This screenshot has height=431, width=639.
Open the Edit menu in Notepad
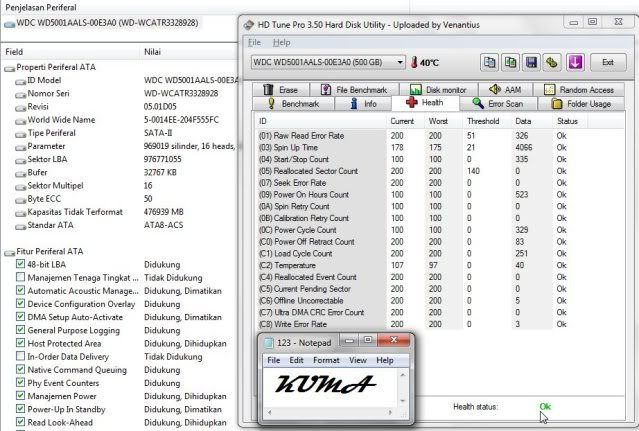tap(296, 360)
